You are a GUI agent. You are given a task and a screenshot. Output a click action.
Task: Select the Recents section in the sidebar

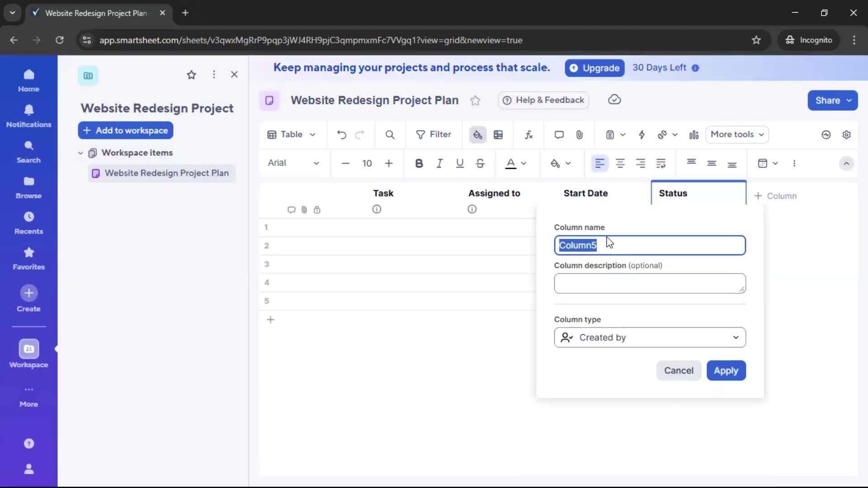pos(28,222)
